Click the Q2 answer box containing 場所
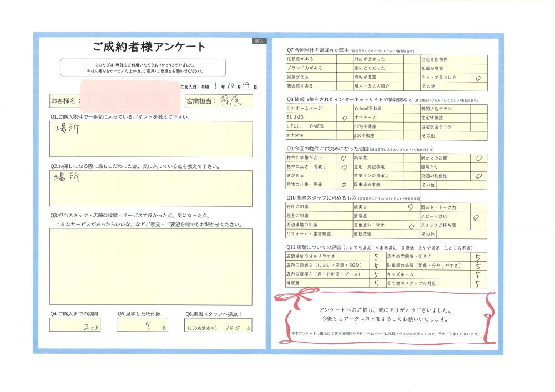555x392 pixels. 151,189
